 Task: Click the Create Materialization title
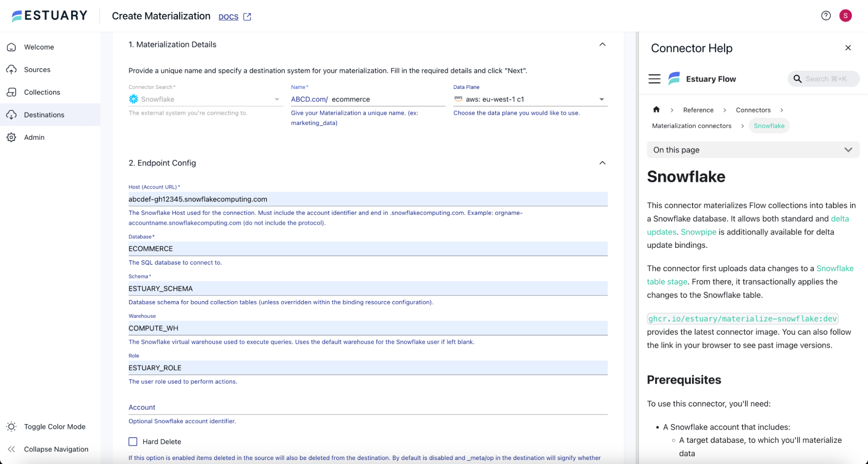pyautogui.click(x=161, y=16)
